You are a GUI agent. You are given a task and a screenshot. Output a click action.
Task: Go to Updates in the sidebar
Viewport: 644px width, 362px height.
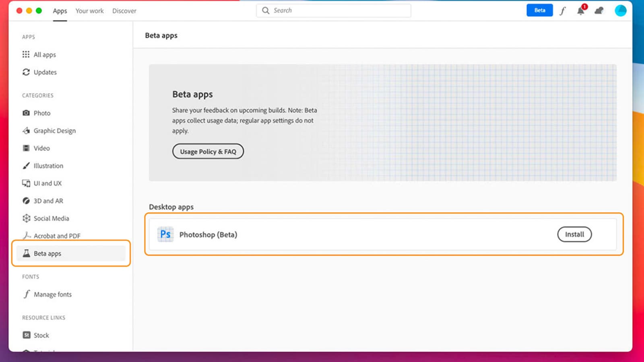click(x=45, y=72)
